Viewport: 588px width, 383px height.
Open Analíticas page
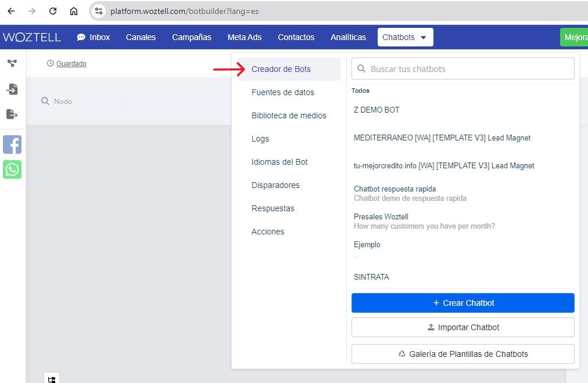(x=348, y=37)
